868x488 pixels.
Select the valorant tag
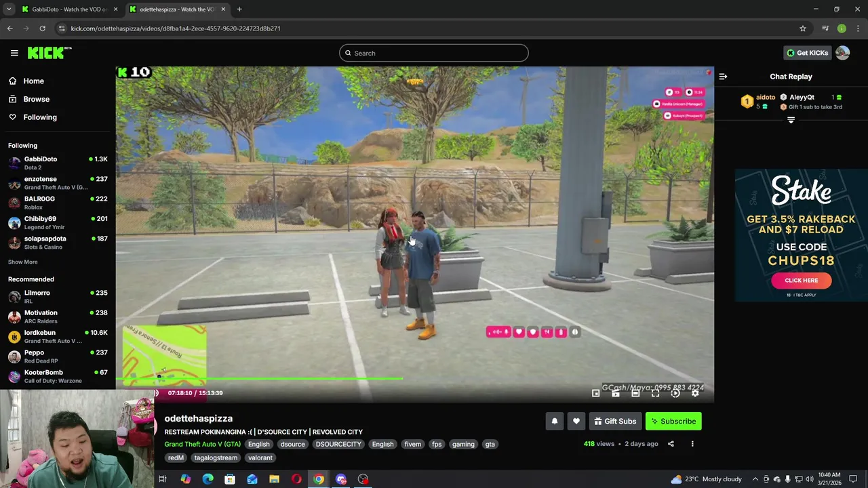pyautogui.click(x=260, y=457)
